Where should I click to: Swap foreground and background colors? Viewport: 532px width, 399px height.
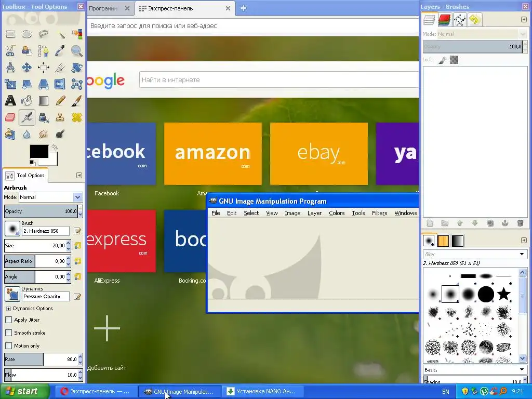[54, 148]
